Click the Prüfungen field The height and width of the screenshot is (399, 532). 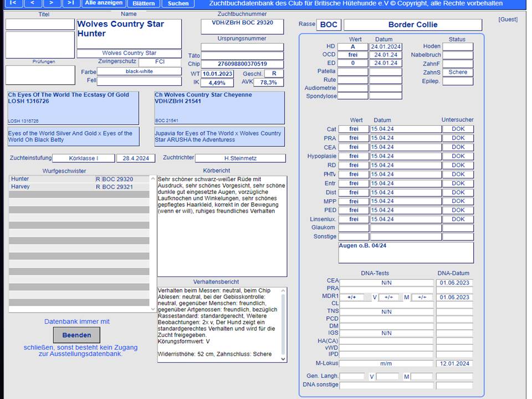coord(40,75)
